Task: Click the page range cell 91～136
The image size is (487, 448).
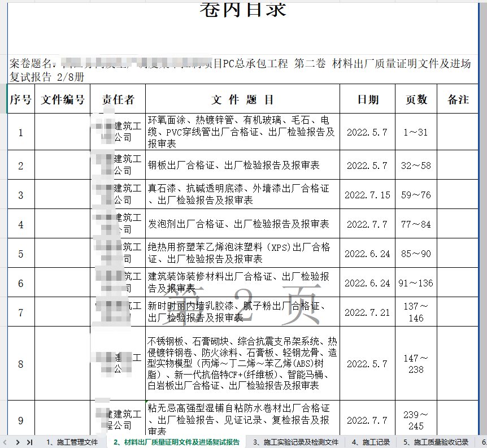Action: click(416, 283)
